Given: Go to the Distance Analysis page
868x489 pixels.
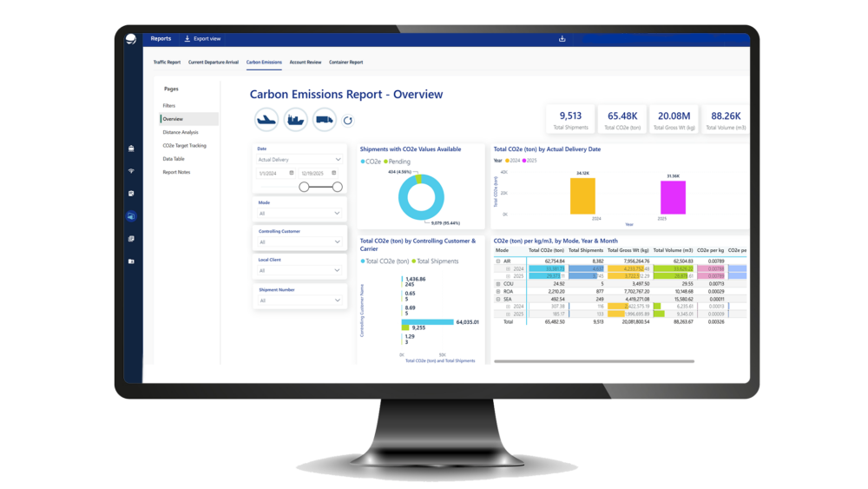Looking at the screenshot, I should (x=181, y=132).
